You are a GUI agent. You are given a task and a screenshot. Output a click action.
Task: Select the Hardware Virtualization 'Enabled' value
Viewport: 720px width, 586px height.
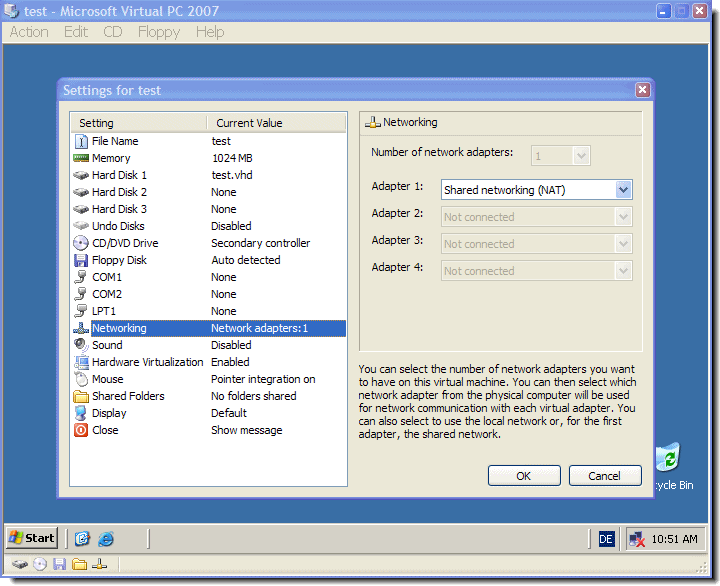tap(230, 362)
